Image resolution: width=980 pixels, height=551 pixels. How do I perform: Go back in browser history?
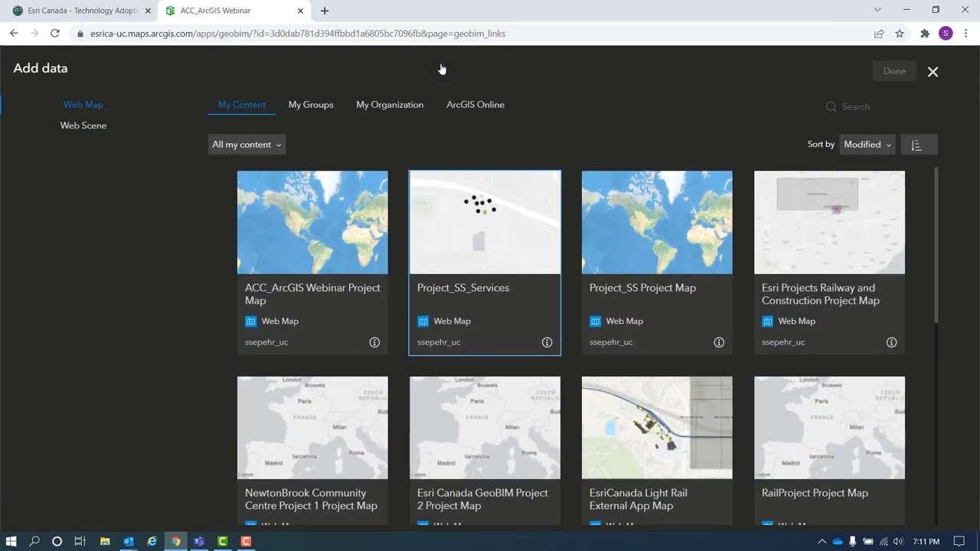click(x=14, y=34)
